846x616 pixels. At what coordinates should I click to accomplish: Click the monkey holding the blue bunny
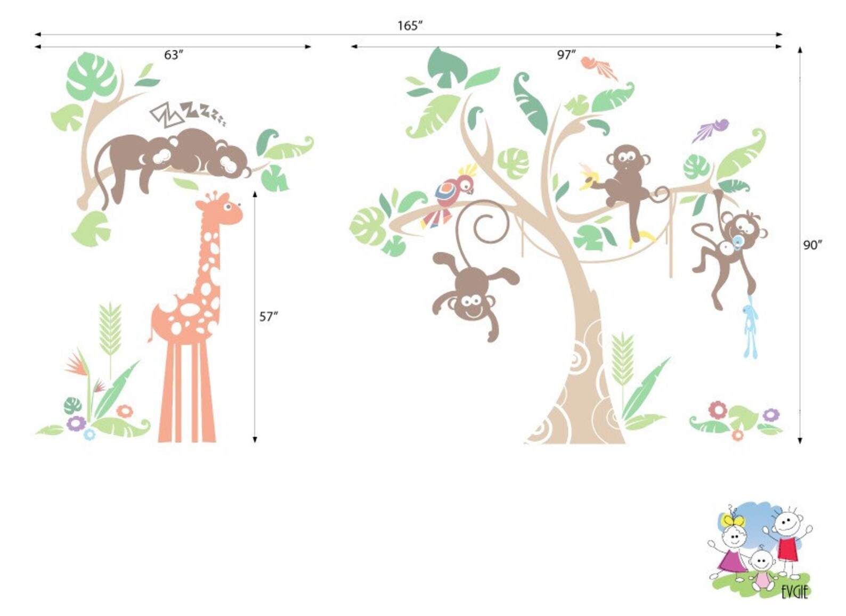pos(730,250)
